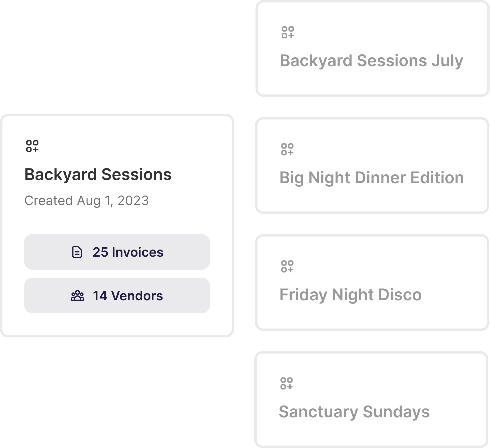This screenshot has width=490, height=448.
Task: Click the grid-plus icon on Backyard Sessions card
Action: [x=32, y=146]
